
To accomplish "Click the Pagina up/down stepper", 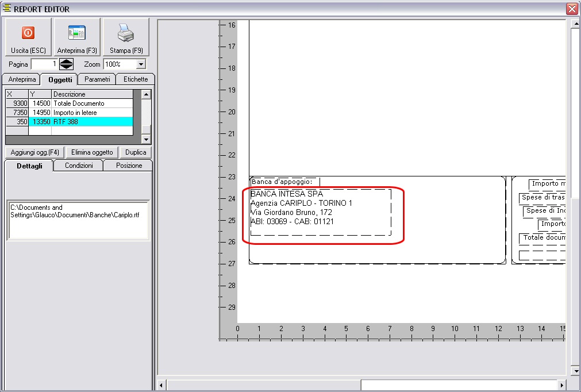I will click(x=66, y=64).
